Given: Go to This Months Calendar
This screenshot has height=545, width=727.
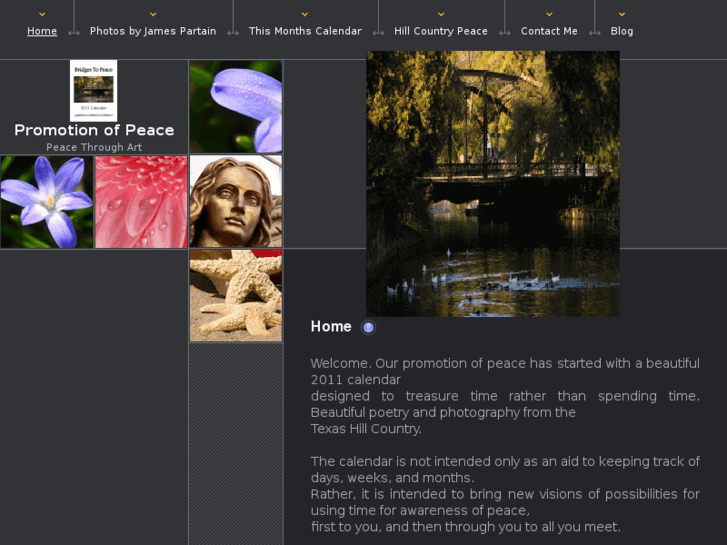Looking at the screenshot, I should tap(305, 31).
